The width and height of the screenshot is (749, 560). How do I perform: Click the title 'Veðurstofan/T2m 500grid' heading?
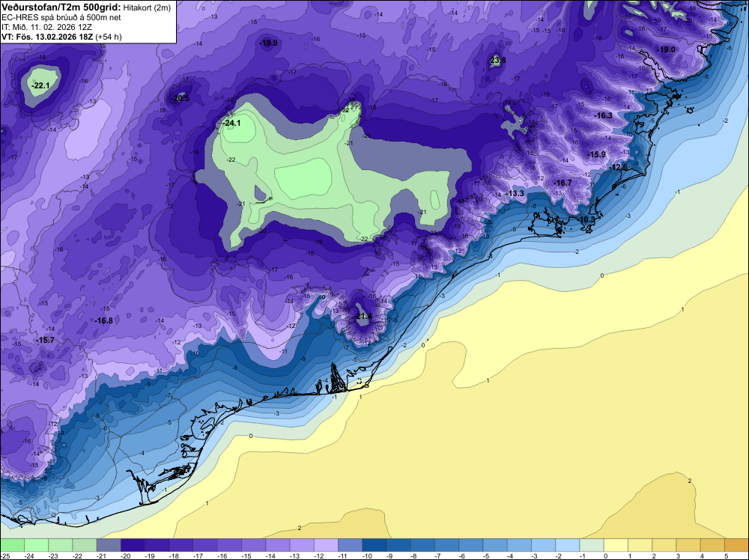(60, 7)
